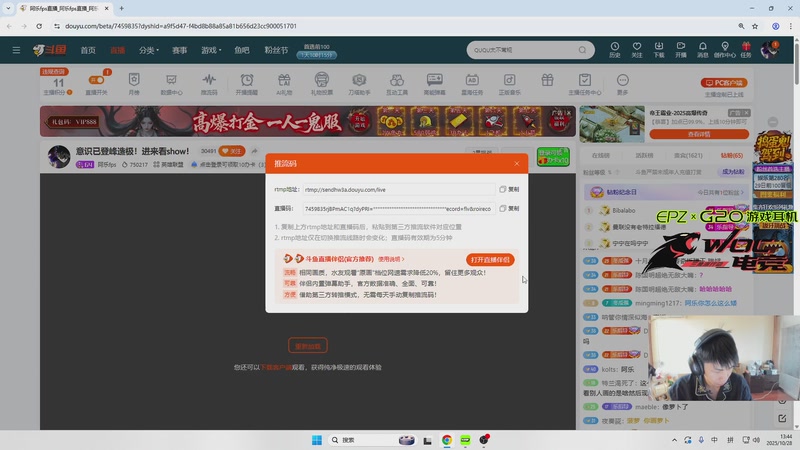Switch to 贵宾(1621) tab

click(x=688, y=155)
